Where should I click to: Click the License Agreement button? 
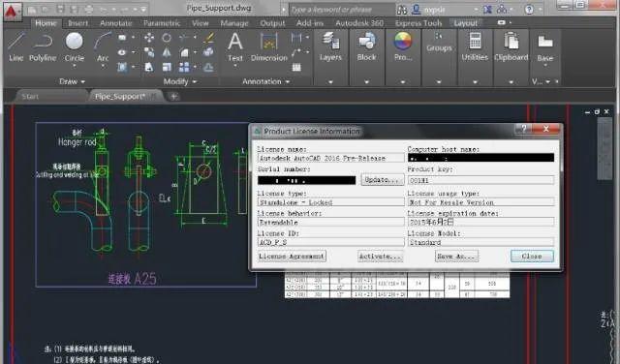(292, 257)
